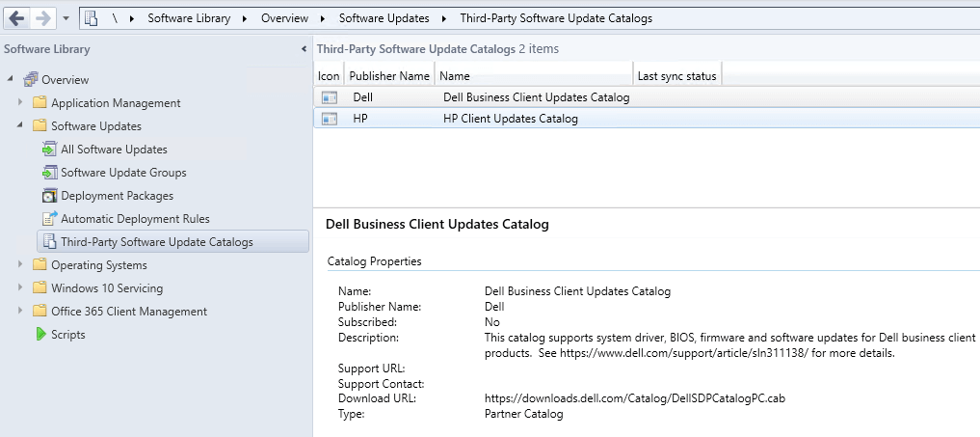Screen dimensions: 980x437
Task: Select HP Client Updates Catalog row
Action: click(647, 119)
